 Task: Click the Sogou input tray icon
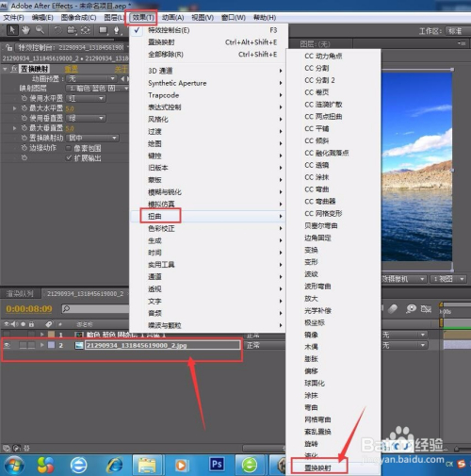pyautogui.click(x=462, y=464)
